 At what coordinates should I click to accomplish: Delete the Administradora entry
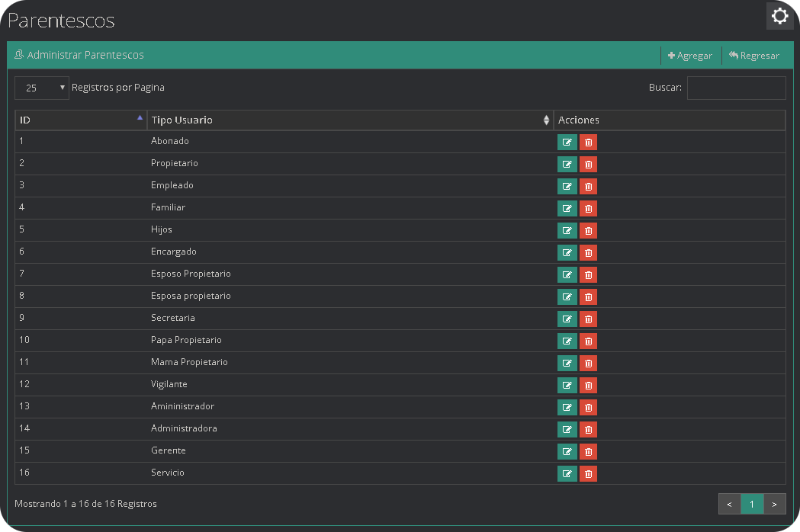[x=588, y=430]
